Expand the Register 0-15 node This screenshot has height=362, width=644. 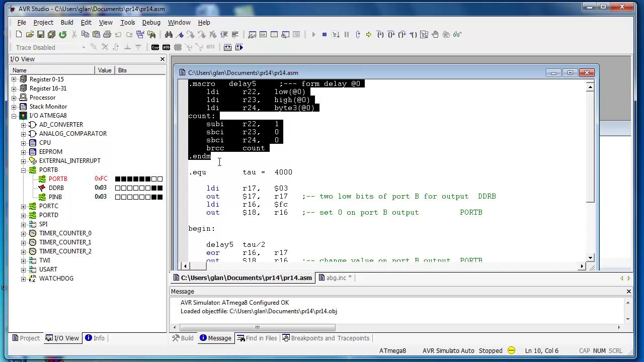pos(14,79)
